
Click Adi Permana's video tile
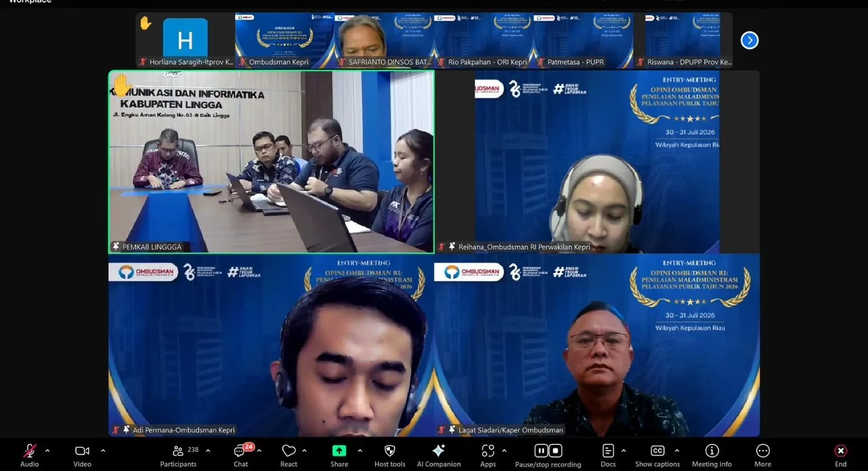pos(271,346)
